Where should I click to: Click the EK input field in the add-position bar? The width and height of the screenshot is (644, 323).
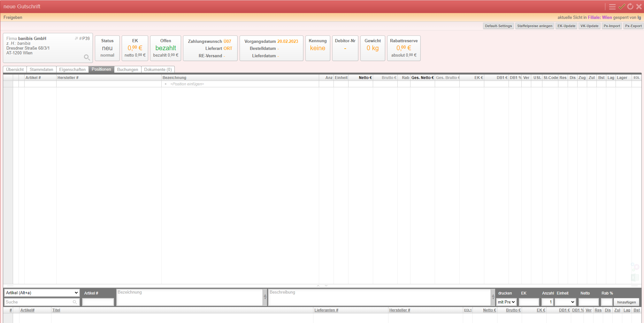[x=529, y=302]
